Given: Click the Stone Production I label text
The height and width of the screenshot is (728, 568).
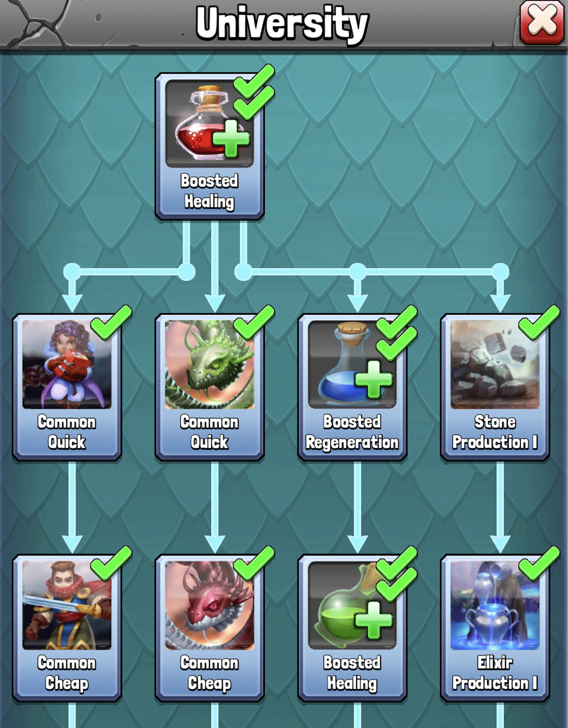Looking at the screenshot, I should tap(495, 432).
